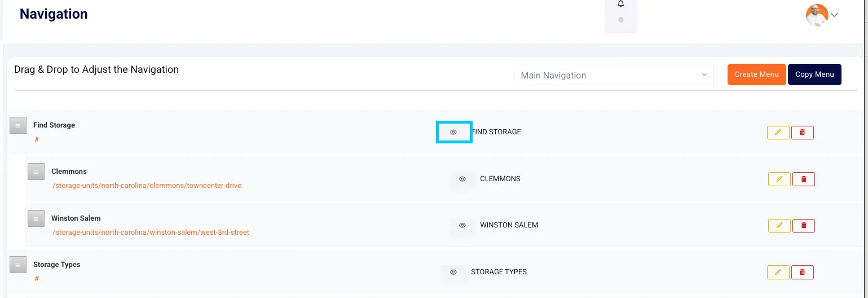Edit the Find Storage item with pencil
868x298 pixels.
[x=778, y=133]
